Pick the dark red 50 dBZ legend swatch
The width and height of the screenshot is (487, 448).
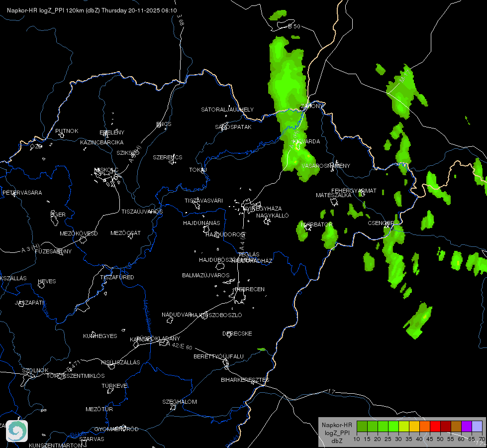[446, 427]
